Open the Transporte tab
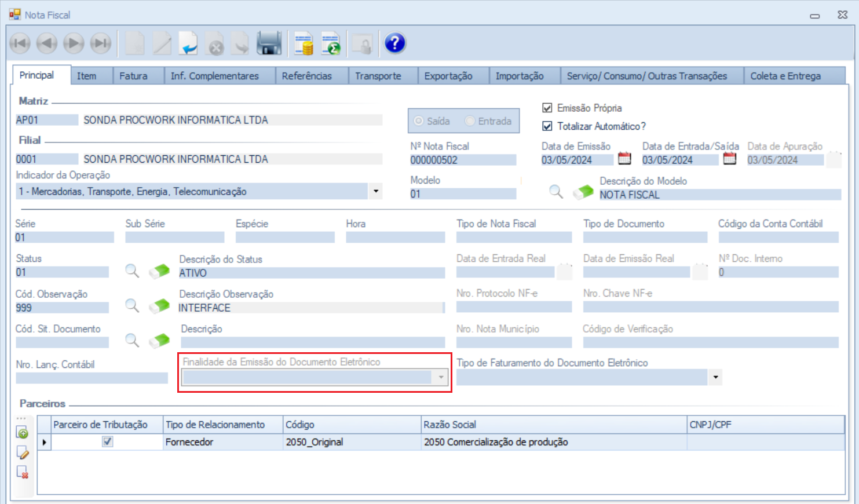Viewport: 859px width, 504px height. pyautogui.click(x=378, y=76)
